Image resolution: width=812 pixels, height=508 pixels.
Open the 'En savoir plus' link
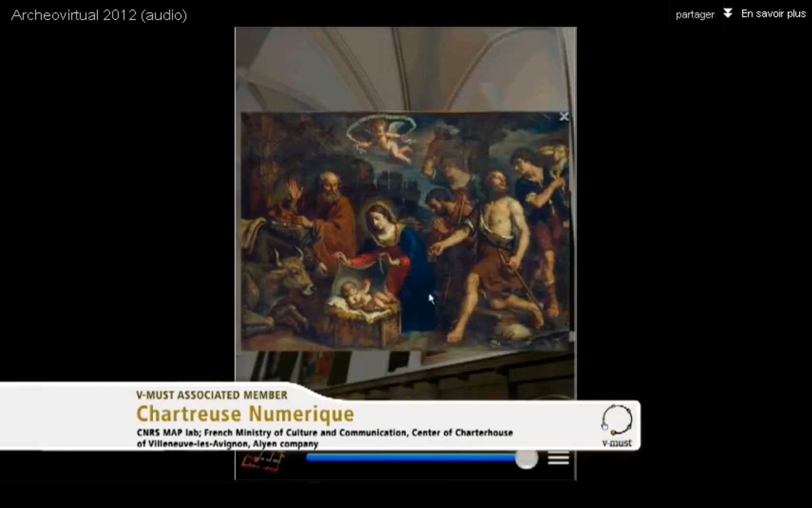tap(773, 14)
